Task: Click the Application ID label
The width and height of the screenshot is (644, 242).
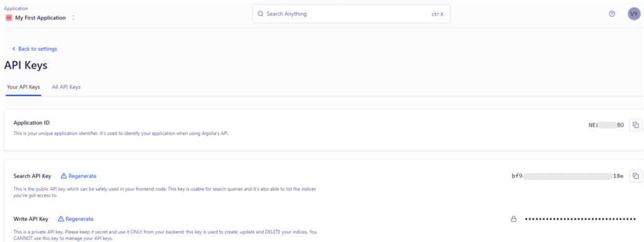Action: (x=31, y=123)
